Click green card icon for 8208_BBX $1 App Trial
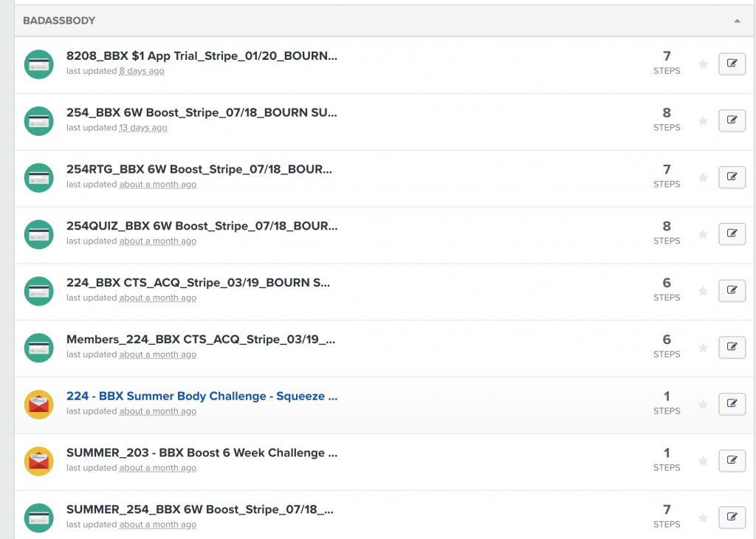Screen dimensions: 756x539 tap(38, 64)
